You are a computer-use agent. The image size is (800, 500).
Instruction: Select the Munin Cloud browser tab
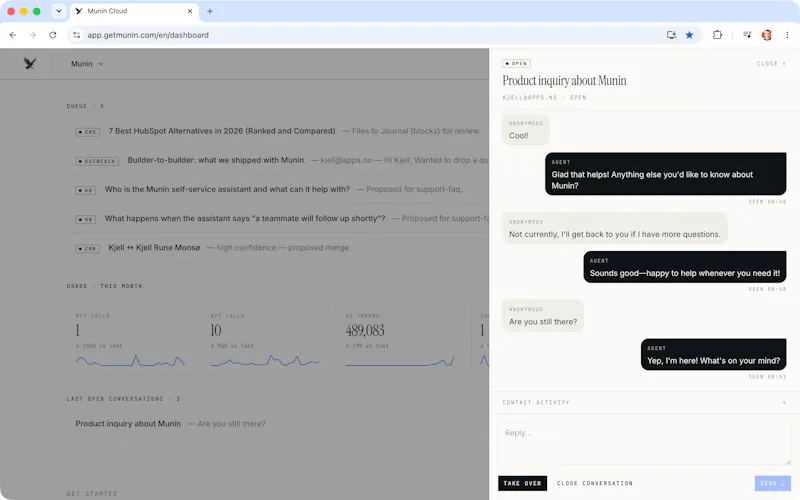pos(134,11)
